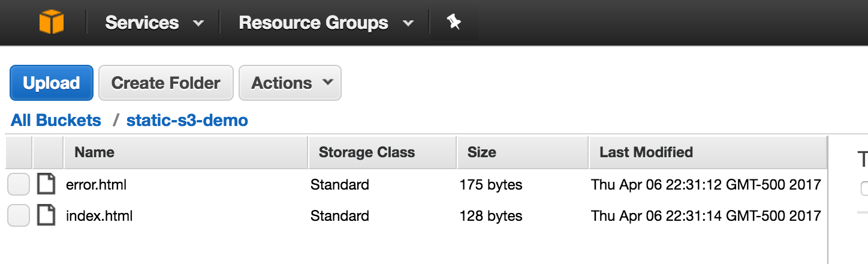Open the static-s3-demo breadcrumb link
Image resolution: width=868 pixels, height=264 pixels.
(187, 120)
